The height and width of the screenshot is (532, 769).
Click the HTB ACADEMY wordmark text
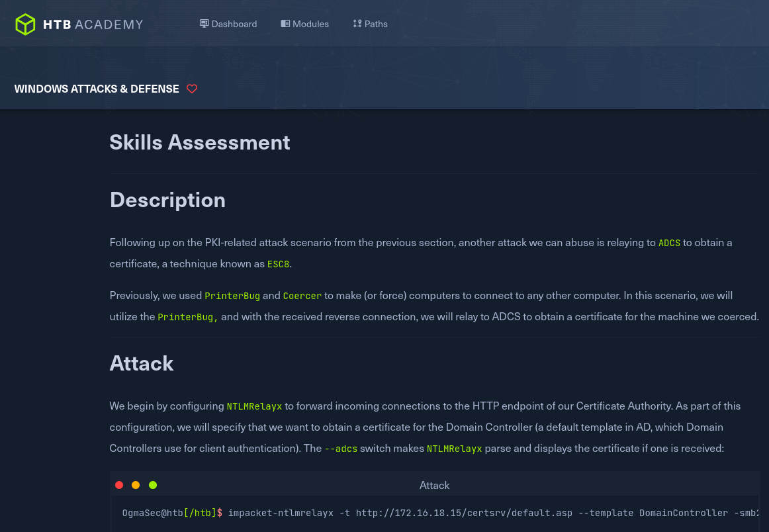[x=93, y=24]
